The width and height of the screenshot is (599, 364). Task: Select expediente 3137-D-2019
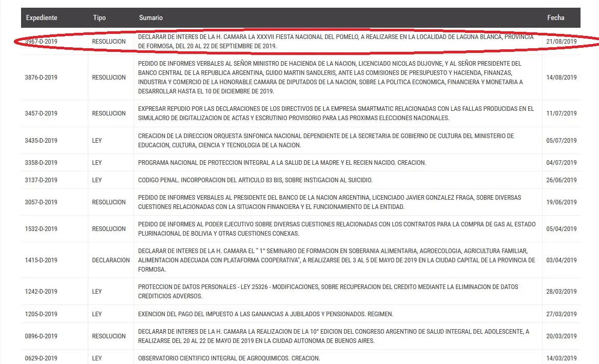pyautogui.click(x=41, y=180)
